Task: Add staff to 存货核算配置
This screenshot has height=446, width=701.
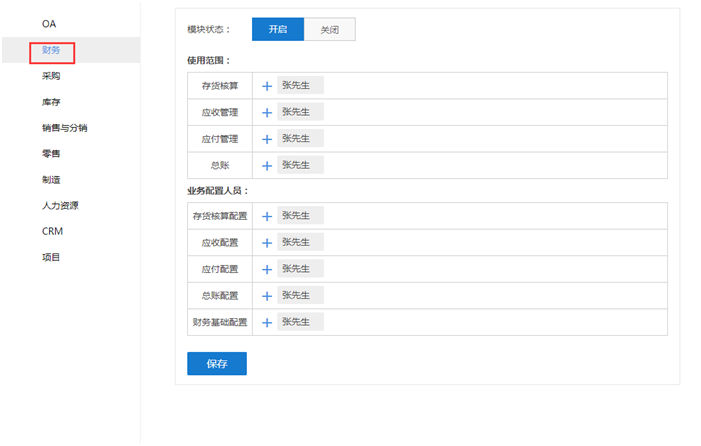Action: click(x=267, y=216)
